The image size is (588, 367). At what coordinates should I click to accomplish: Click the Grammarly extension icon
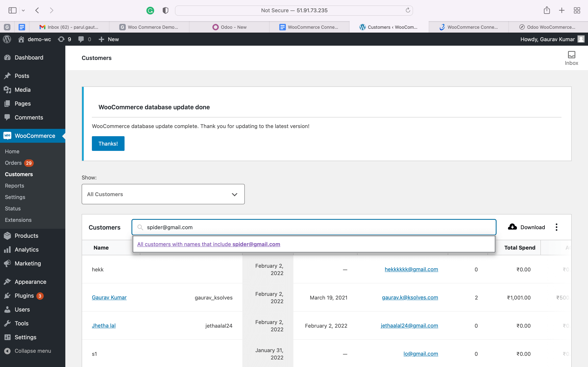point(150,10)
